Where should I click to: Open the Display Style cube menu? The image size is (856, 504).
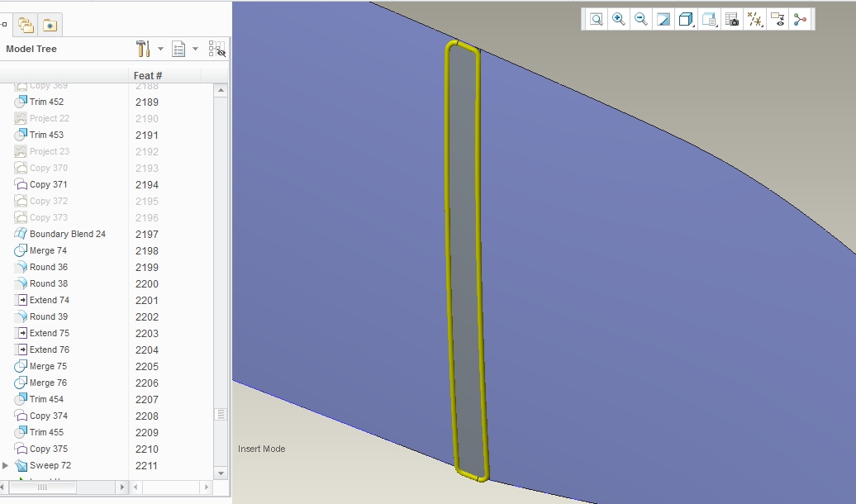[687, 20]
